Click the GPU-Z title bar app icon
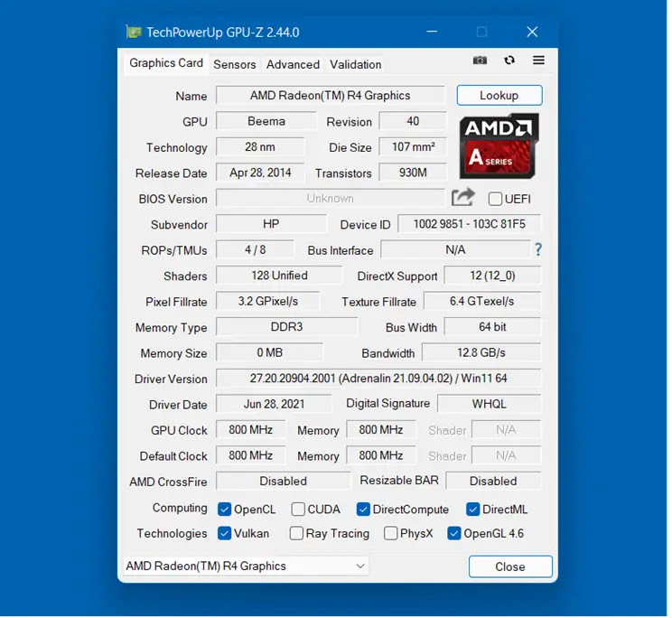Viewport: 672px width, 618px height. 134,33
